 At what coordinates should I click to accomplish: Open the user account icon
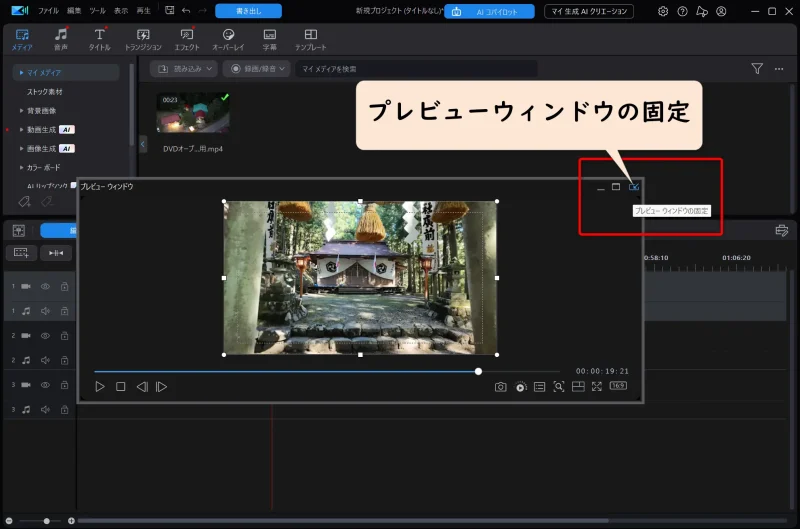(x=721, y=11)
